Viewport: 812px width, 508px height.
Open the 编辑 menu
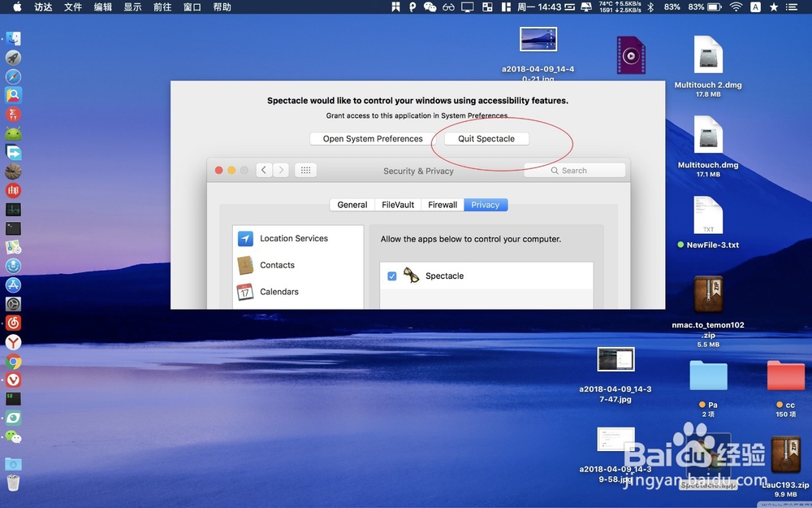(102, 7)
